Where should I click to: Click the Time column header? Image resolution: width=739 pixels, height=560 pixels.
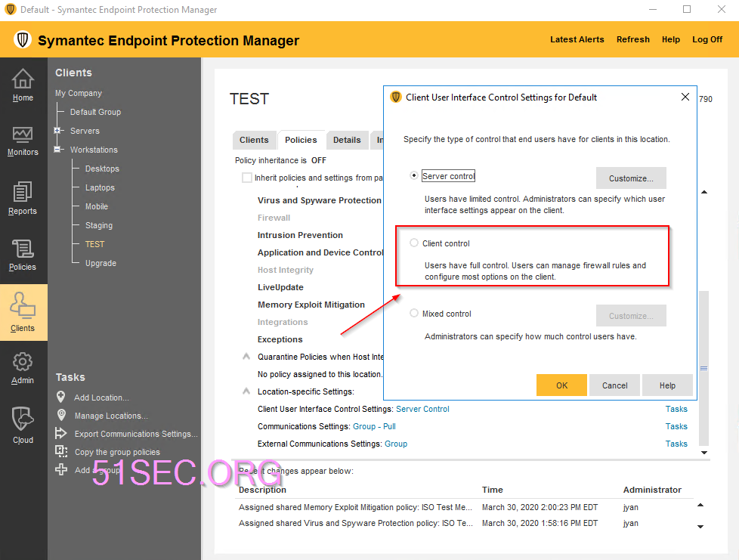pyautogui.click(x=493, y=490)
